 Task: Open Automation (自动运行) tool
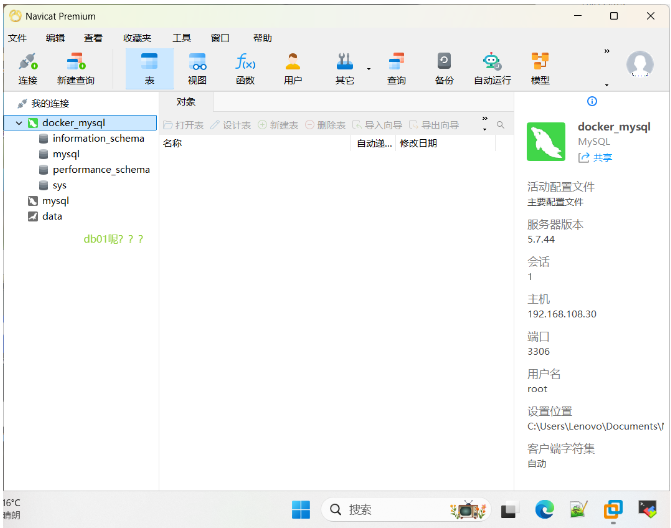[492, 69]
